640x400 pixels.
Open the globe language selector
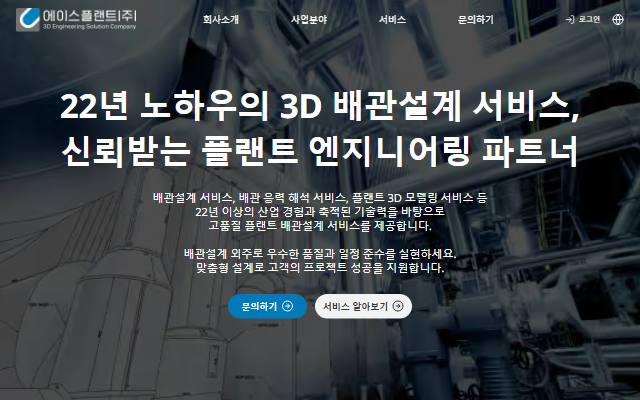pyautogui.click(x=618, y=19)
